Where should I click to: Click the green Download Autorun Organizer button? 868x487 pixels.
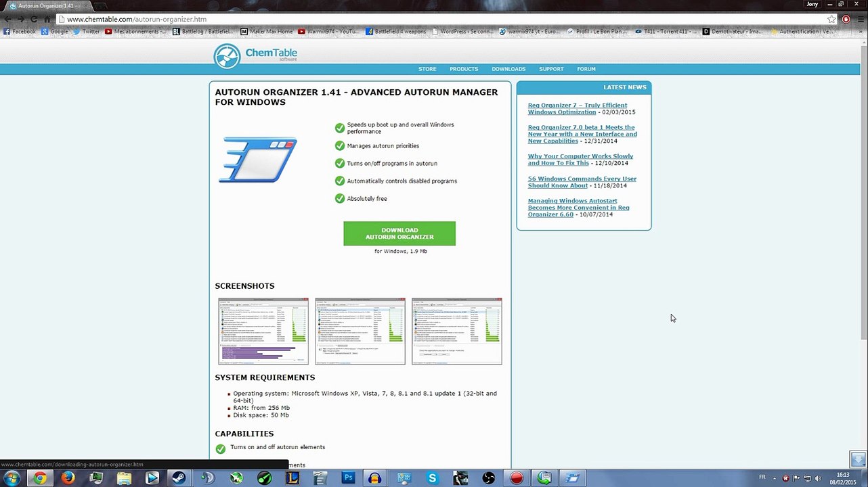[399, 233]
